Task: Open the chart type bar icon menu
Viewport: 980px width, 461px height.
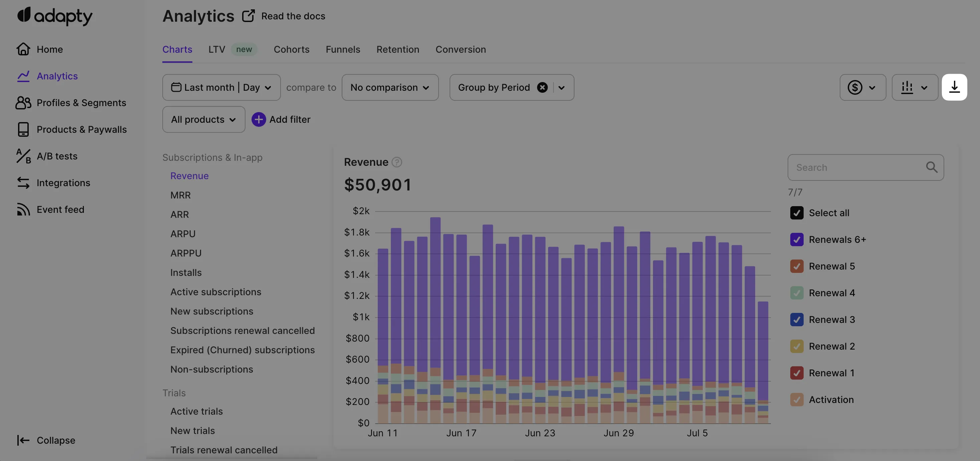Action: (914, 87)
